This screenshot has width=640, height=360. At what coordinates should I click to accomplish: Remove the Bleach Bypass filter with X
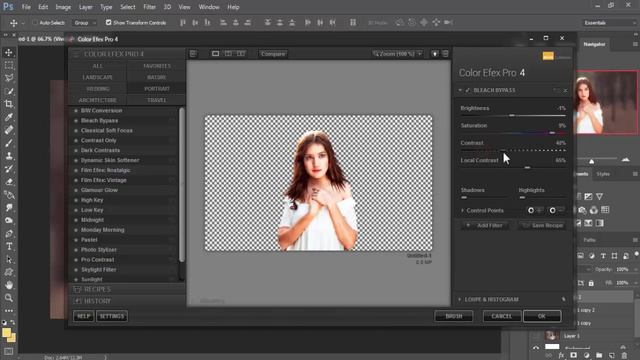(565, 90)
